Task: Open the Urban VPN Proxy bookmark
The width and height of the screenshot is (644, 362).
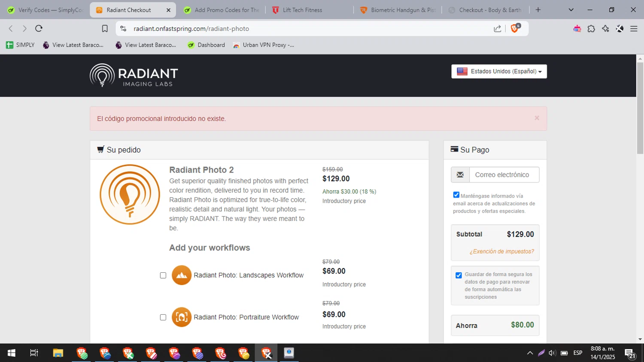Action: 263,45
